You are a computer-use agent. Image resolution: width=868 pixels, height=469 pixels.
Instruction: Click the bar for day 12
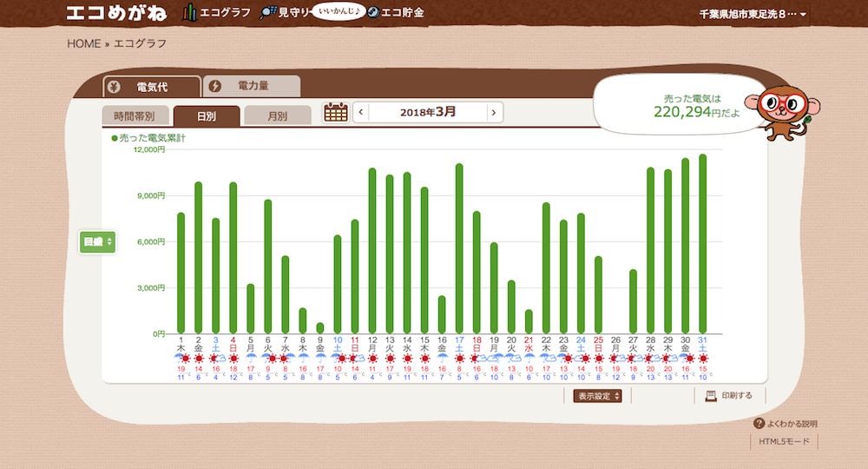pyautogui.click(x=372, y=250)
